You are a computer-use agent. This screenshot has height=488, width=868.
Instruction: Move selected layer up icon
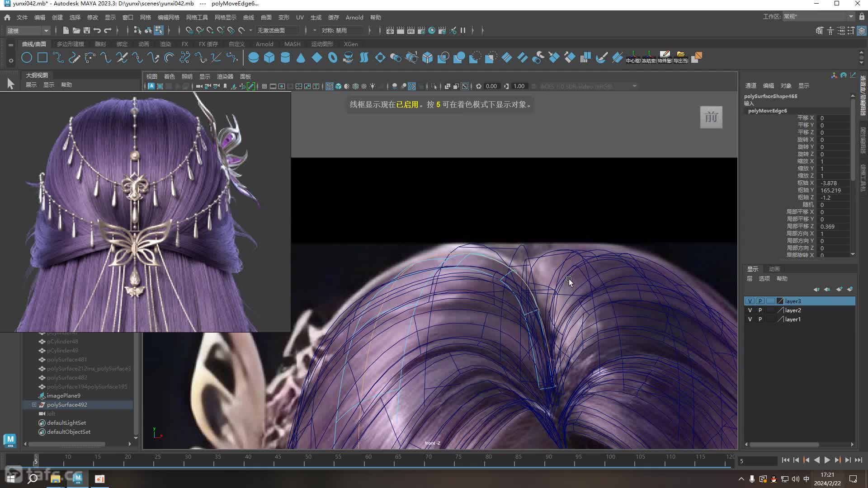coord(816,289)
